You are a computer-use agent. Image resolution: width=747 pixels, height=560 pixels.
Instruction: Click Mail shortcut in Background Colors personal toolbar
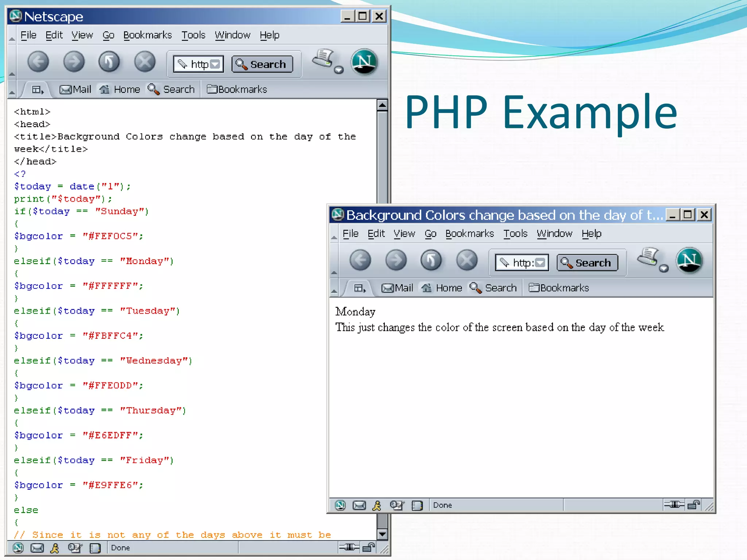pos(397,288)
